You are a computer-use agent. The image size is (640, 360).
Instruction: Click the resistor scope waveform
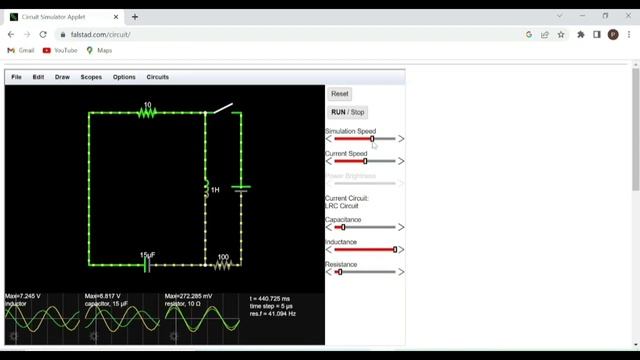[x=202, y=319]
